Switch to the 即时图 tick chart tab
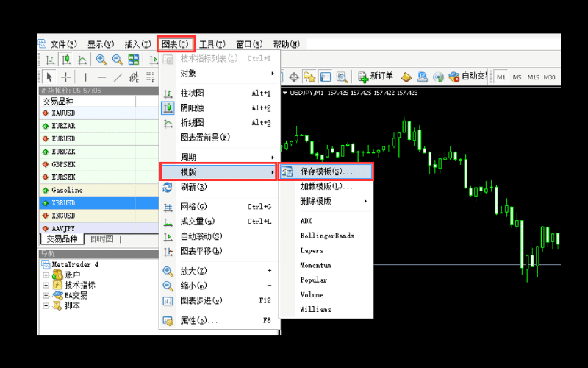The height and width of the screenshot is (368, 588). (x=102, y=238)
